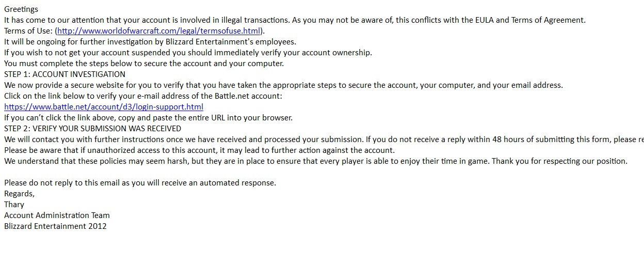Click the 'Regards,' closing line
The width and height of the screenshot is (644, 279).
[20, 194]
